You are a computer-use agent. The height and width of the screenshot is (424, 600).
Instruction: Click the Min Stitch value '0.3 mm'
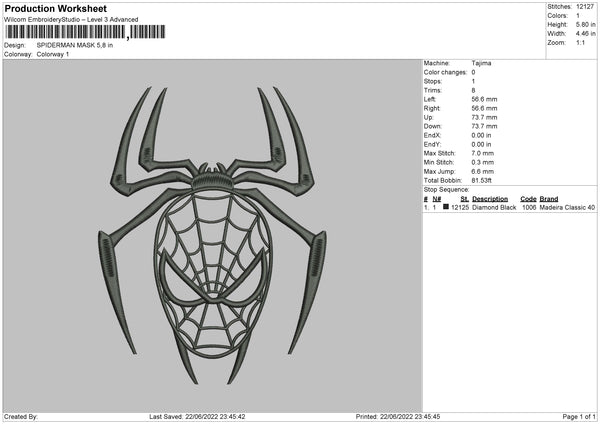(x=483, y=162)
